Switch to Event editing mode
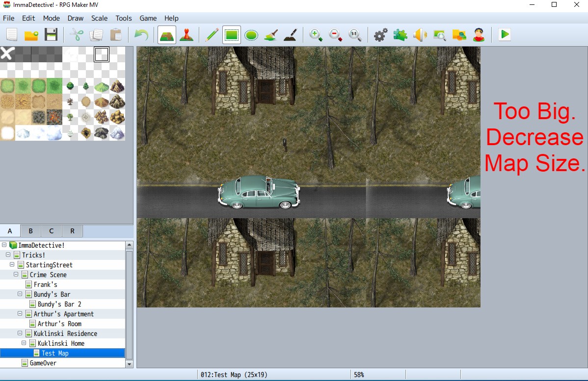Viewport: 588px width, 381px height. point(186,35)
